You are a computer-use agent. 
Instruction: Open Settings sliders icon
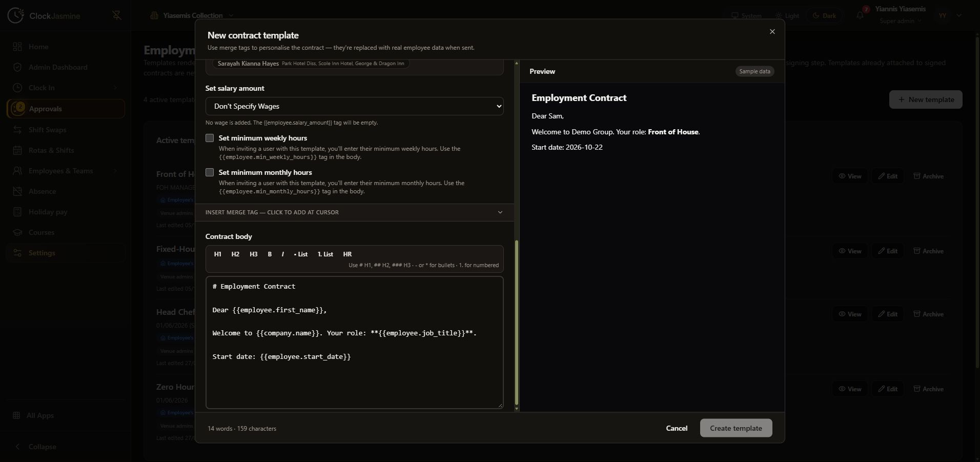(x=17, y=253)
